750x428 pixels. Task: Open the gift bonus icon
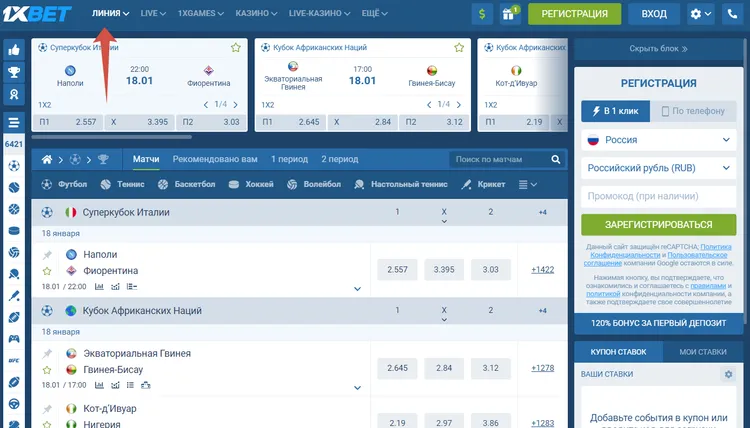pos(509,14)
